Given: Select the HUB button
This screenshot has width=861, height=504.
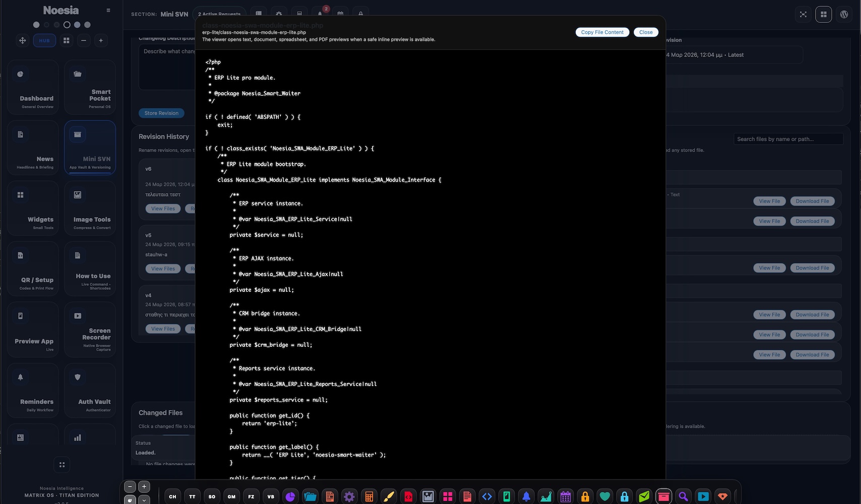Looking at the screenshot, I should pyautogui.click(x=44, y=40).
